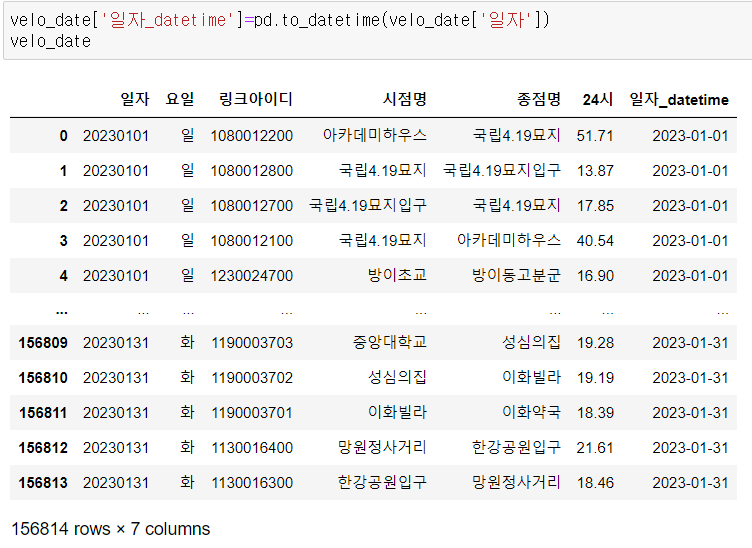Click the 24시 value 18.39
Image resolution: width=752 pixels, height=548 pixels.
[x=595, y=413]
